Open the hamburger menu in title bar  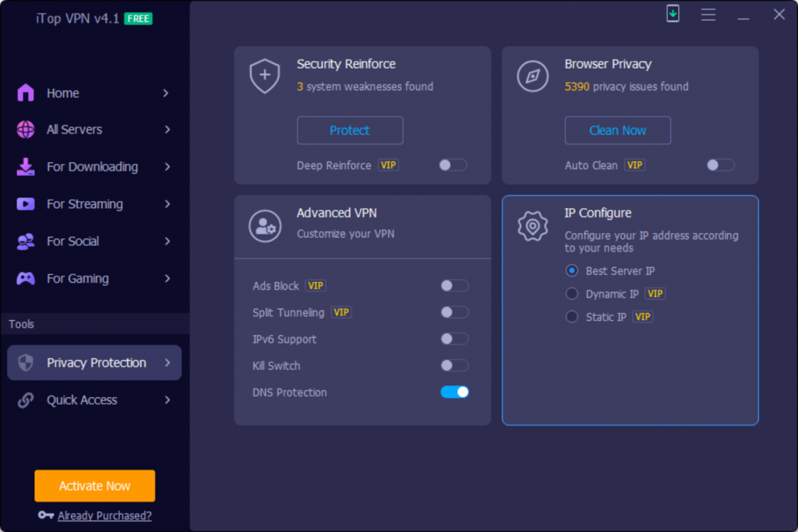coord(708,14)
